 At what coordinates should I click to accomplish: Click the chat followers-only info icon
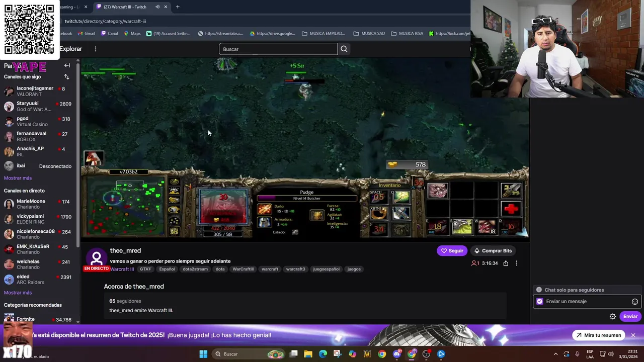[x=539, y=290]
